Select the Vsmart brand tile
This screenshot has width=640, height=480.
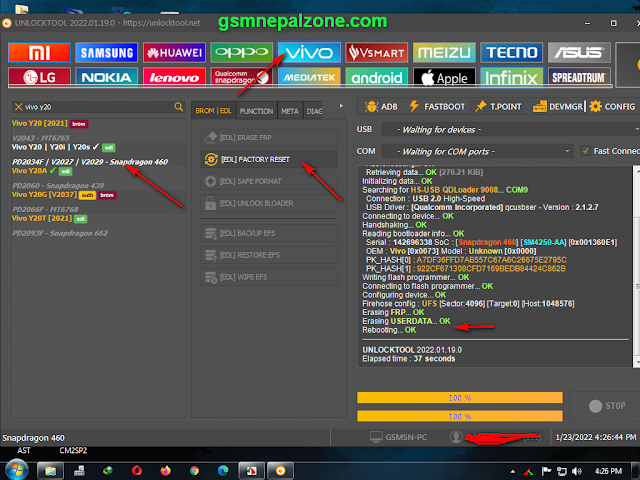[x=377, y=53]
